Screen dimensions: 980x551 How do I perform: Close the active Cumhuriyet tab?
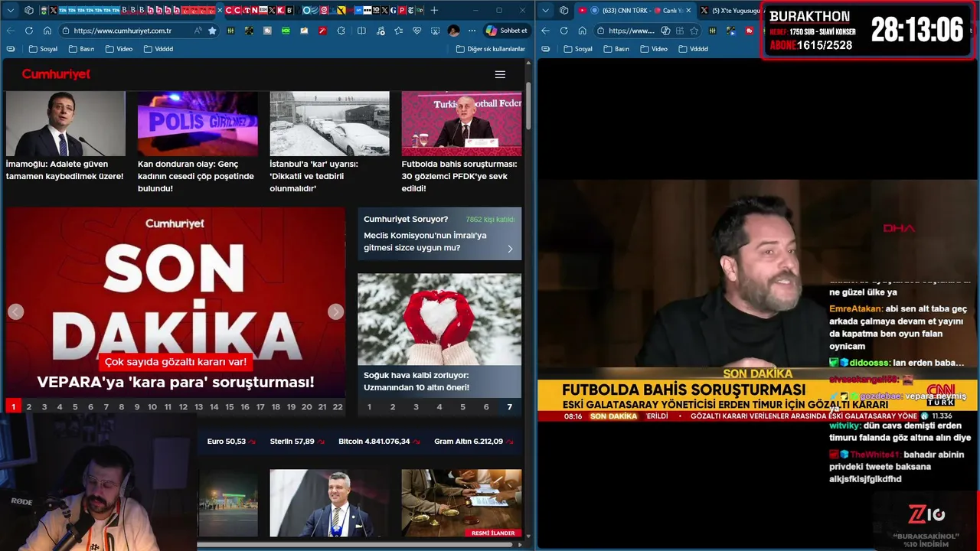pos(220,10)
